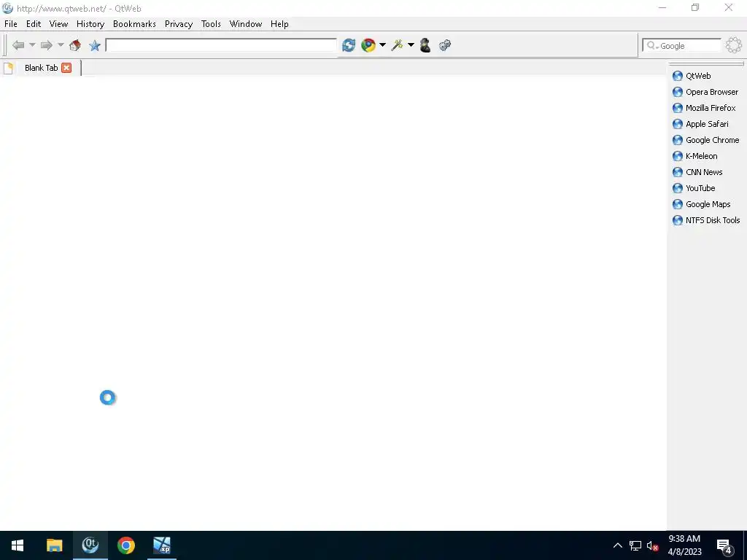Click the Forward arrow button
Image resolution: width=747 pixels, height=560 pixels.
[x=46, y=45]
